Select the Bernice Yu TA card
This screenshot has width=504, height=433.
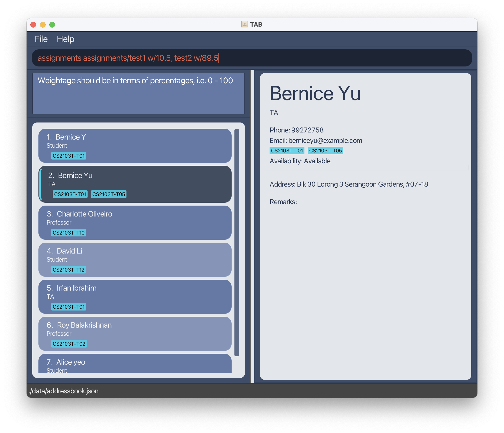(135, 184)
